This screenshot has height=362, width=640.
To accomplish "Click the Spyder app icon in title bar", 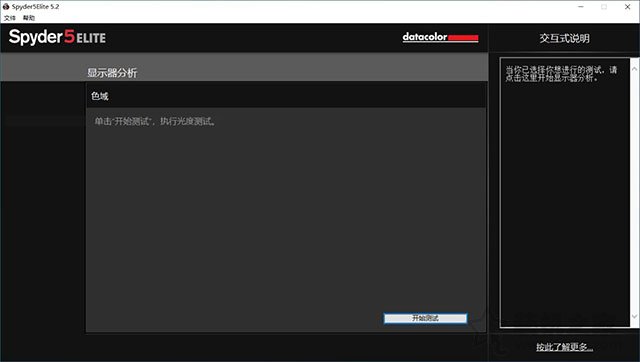I will tap(6, 7).
